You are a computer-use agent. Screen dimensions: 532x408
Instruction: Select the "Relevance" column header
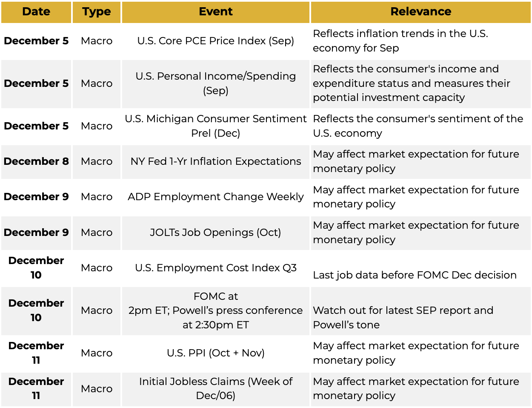pyautogui.click(x=420, y=12)
